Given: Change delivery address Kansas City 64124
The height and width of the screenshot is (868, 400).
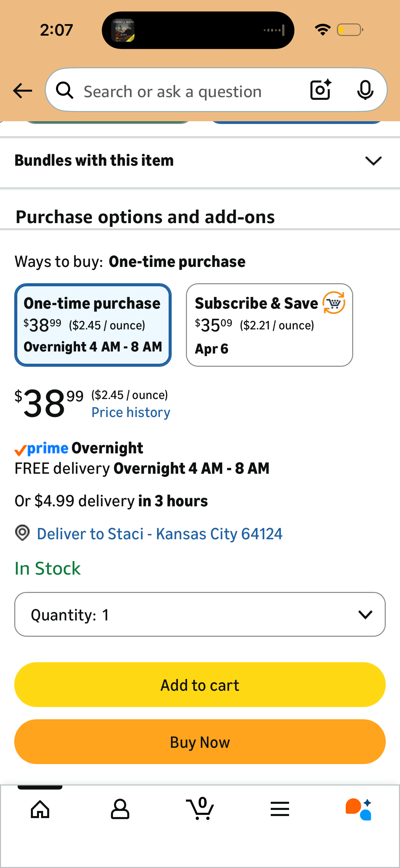Looking at the screenshot, I should pyautogui.click(x=159, y=534).
